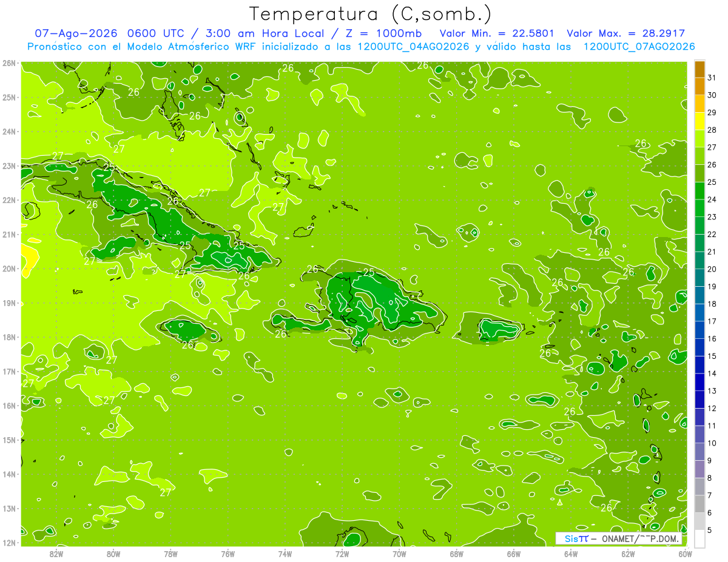The image size is (728, 562).
Task: Click 'Valor Min. = 22.5801' text
Action: click(x=496, y=33)
